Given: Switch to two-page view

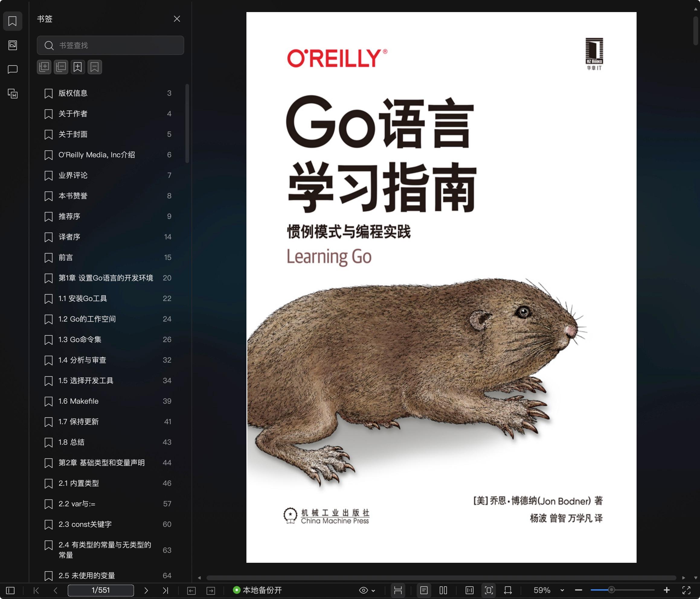Looking at the screenshot, I should (x=443, y=590).
